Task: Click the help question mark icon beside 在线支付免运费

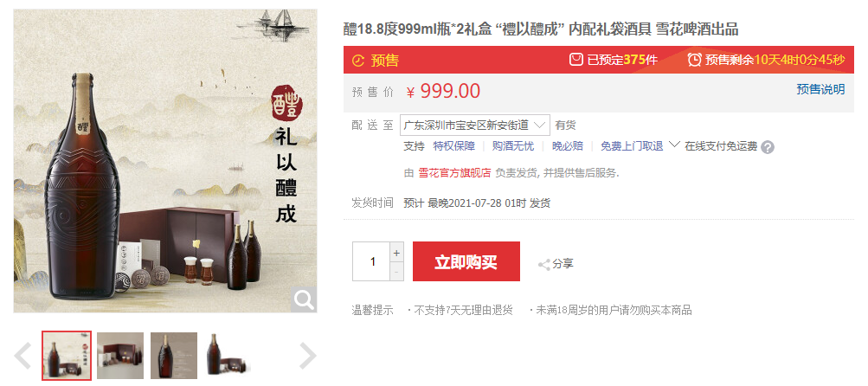Action: click(768, 147)
